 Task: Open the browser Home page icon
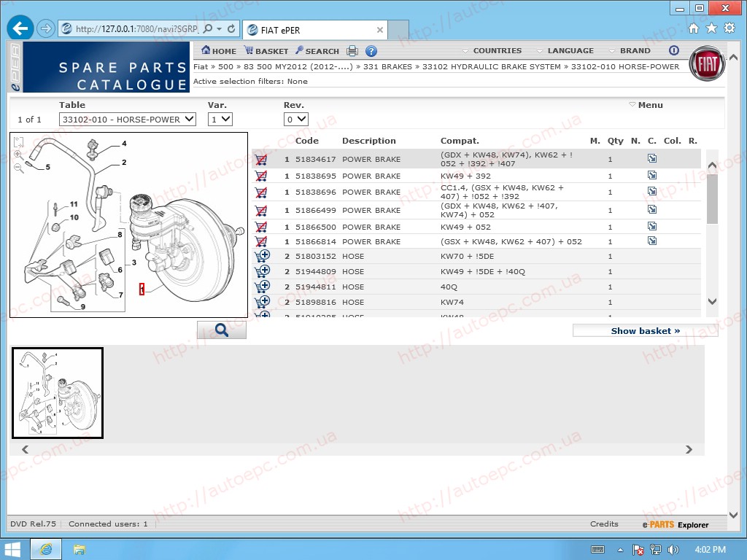pos(694,28)
